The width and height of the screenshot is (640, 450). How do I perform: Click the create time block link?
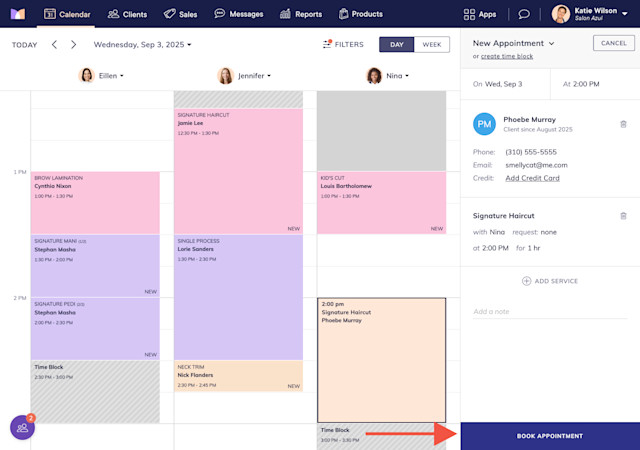507,56
